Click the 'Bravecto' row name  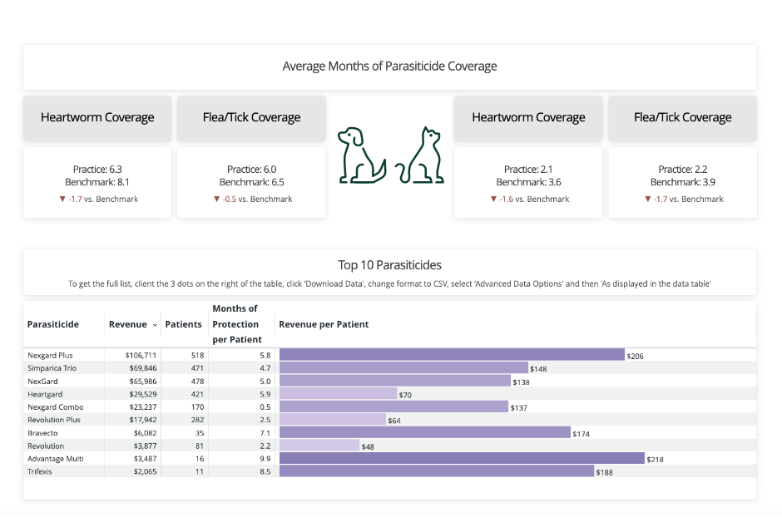coord(42,433)
